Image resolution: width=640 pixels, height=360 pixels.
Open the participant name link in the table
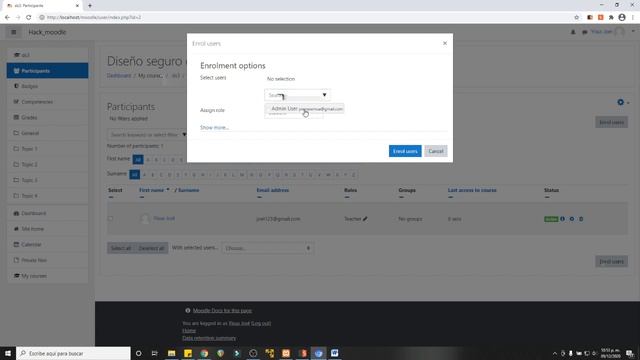coord(164,218)
